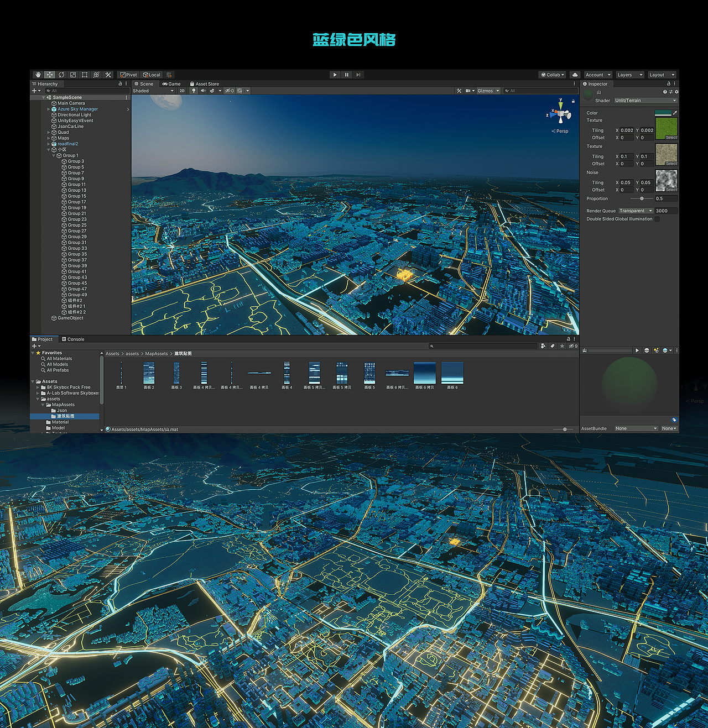Image resolution: width=708 pixels, height=728 pixels.
Task: Start Play mode
Action: (x=335, y=75)
